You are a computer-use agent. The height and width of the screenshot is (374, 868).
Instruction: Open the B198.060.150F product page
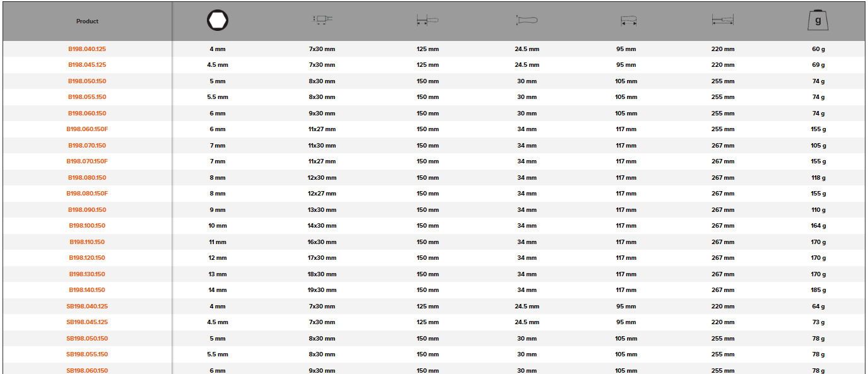point(87,129)
